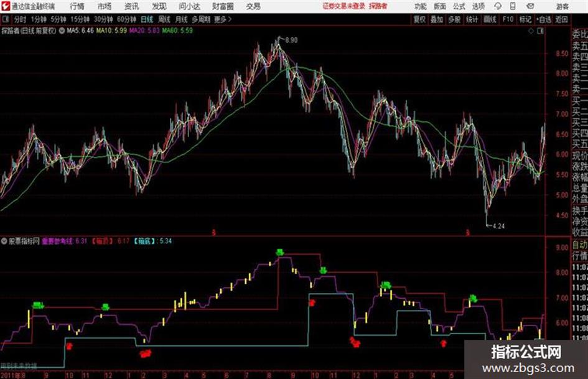Click the 统计 statistics button
The image size is (588, 379).
pyautogui.click(x=472, y=19)
